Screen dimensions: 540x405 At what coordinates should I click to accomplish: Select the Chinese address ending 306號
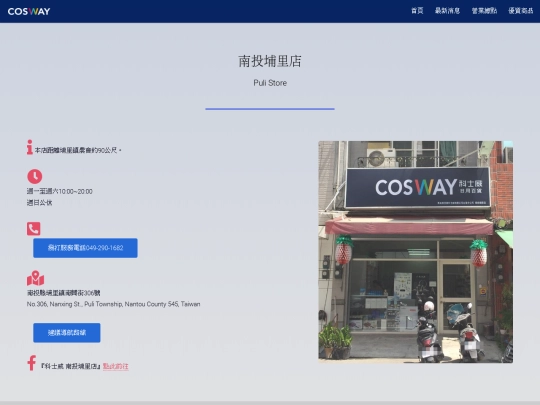tap(63, 293)
